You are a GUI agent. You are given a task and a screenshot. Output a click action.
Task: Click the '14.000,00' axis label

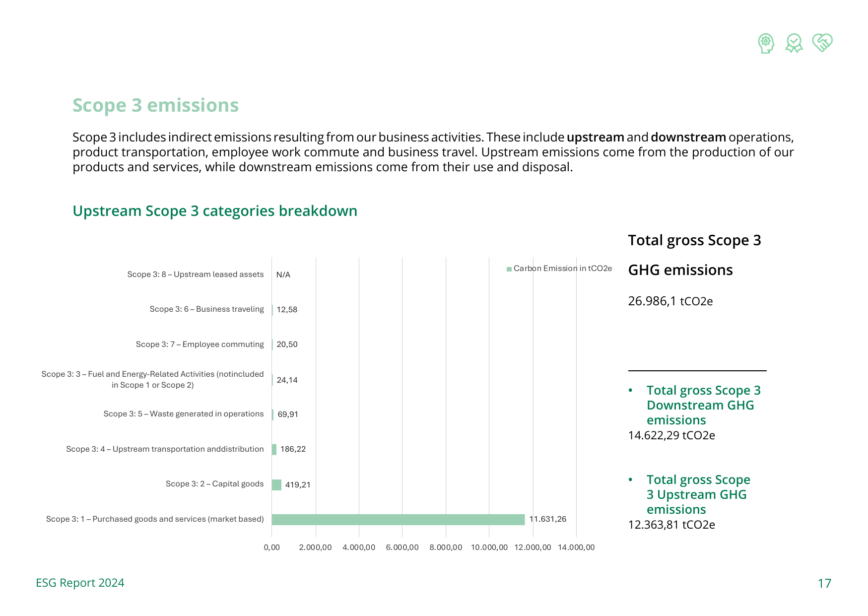pos(576,548)
